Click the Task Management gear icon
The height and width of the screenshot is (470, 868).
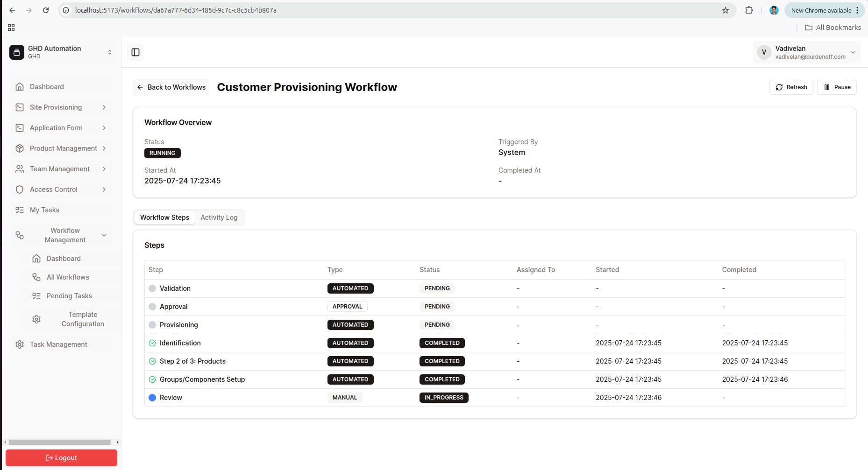tap(20, 344)
